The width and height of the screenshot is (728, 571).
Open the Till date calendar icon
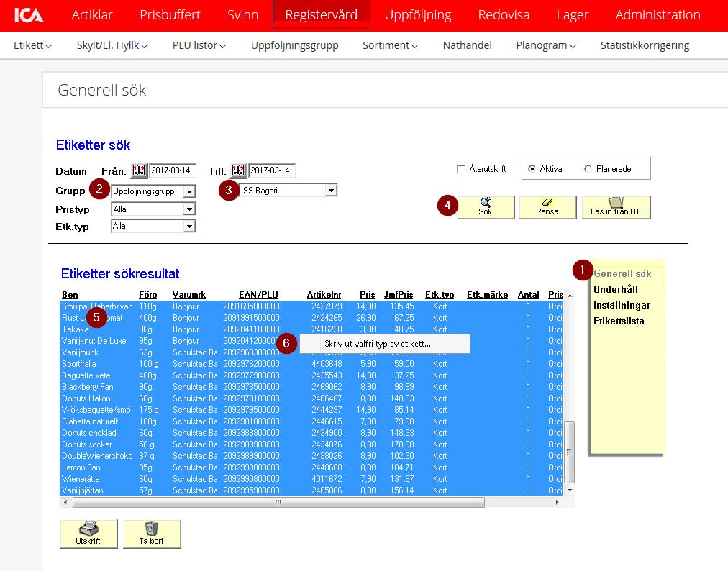click(x=238, y=171)
